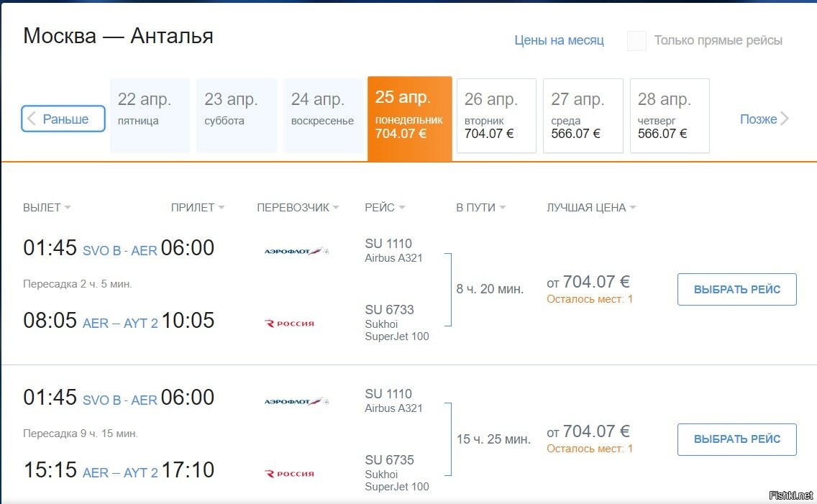Click the left chevron in the Раньше button

[x=31, y=119]
